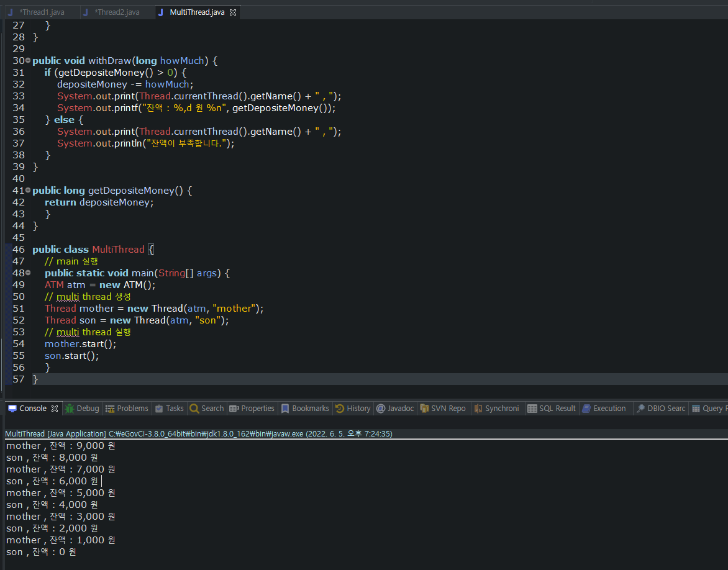
Task: Click the Search magnifier icon
Action: (x=194, y=409)
